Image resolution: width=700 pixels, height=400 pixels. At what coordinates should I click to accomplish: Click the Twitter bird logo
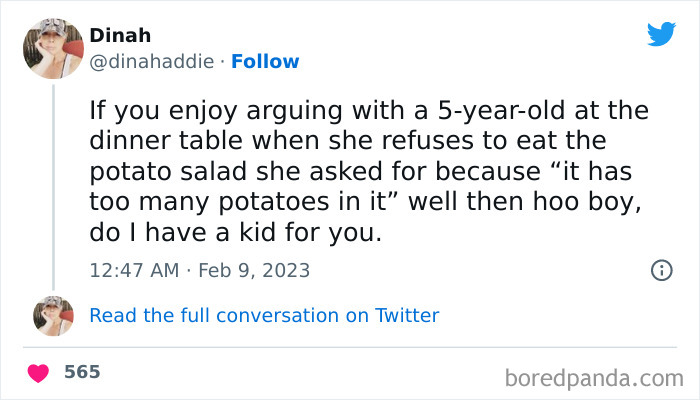661,35
